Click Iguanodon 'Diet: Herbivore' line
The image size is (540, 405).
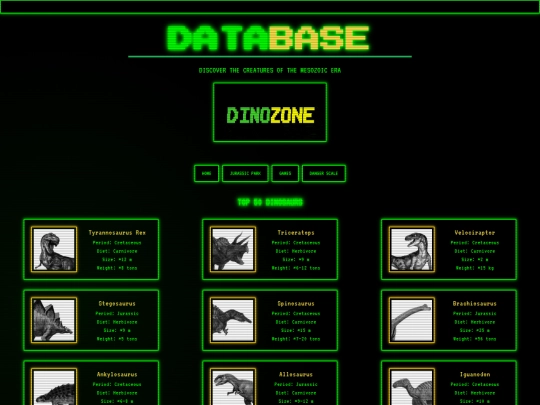click(475, 393)
